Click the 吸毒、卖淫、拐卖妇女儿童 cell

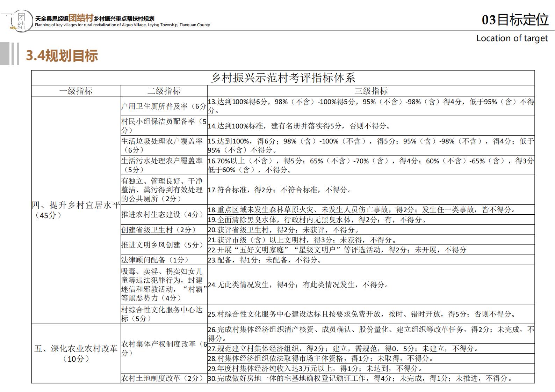click(164, 284)
